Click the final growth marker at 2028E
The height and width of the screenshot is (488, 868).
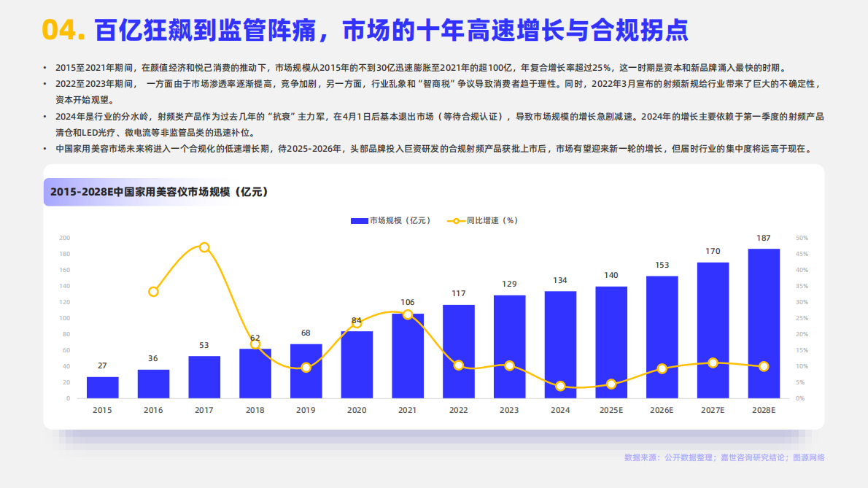(x=764, y=367)
